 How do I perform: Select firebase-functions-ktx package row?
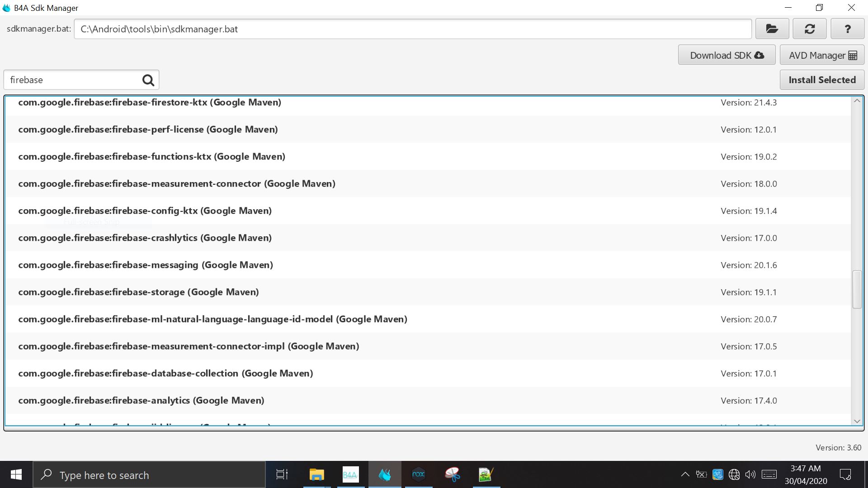point(428,156)
